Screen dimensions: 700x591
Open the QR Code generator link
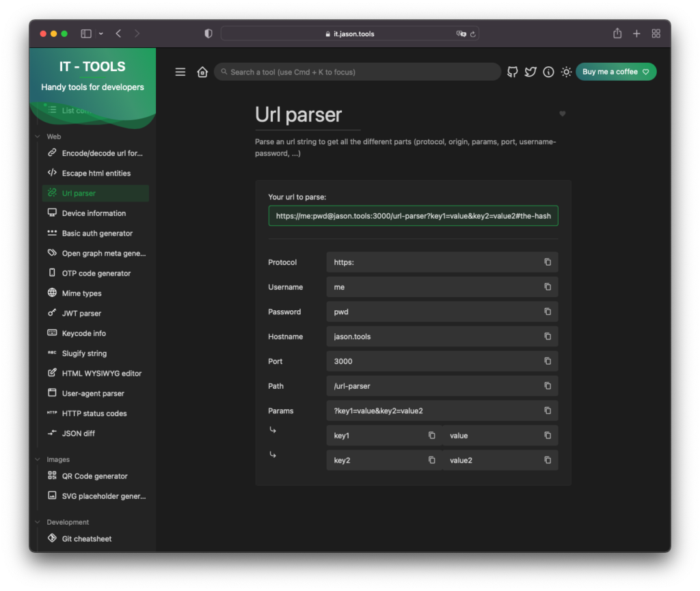[x=96, y=476]
